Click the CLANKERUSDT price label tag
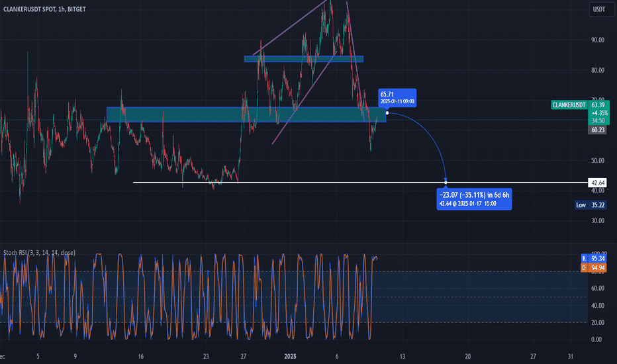This screenshot has height=364, width=617. [569, 105]
